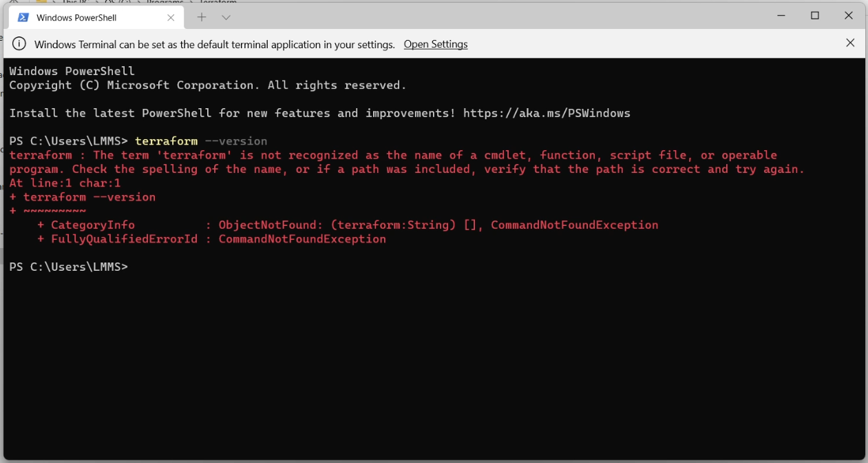
Task: Click the CategoryInfo ObjectNotFound error line
Action: coord(348,225)
